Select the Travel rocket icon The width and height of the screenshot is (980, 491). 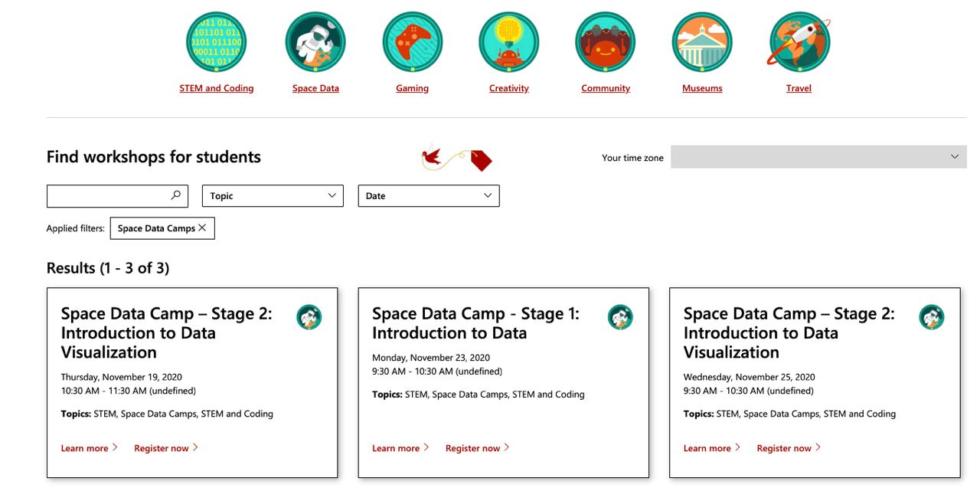(799, 43)
